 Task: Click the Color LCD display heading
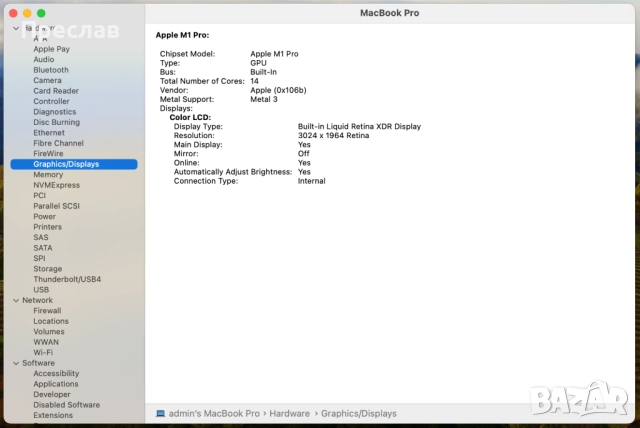190,118
